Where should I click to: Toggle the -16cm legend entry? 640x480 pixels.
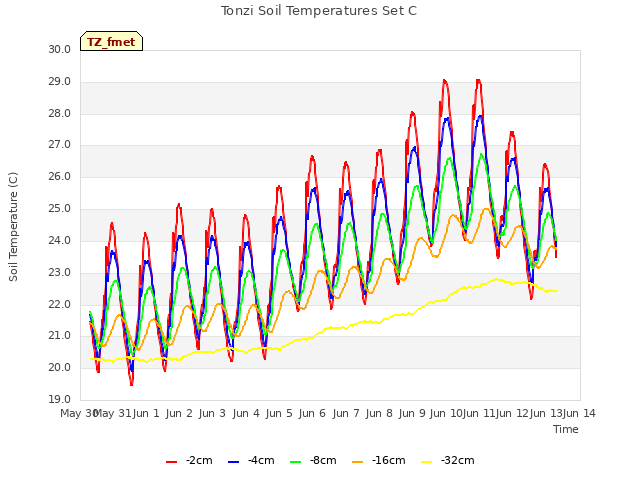(x=379, y=461)
